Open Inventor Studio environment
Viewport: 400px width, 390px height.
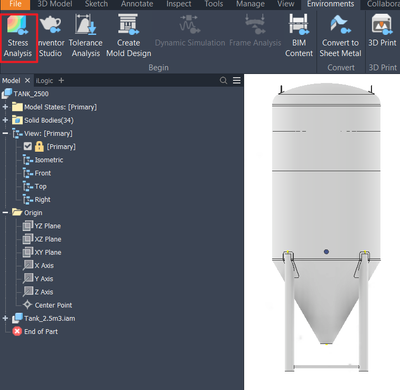[x=50, y=37]
